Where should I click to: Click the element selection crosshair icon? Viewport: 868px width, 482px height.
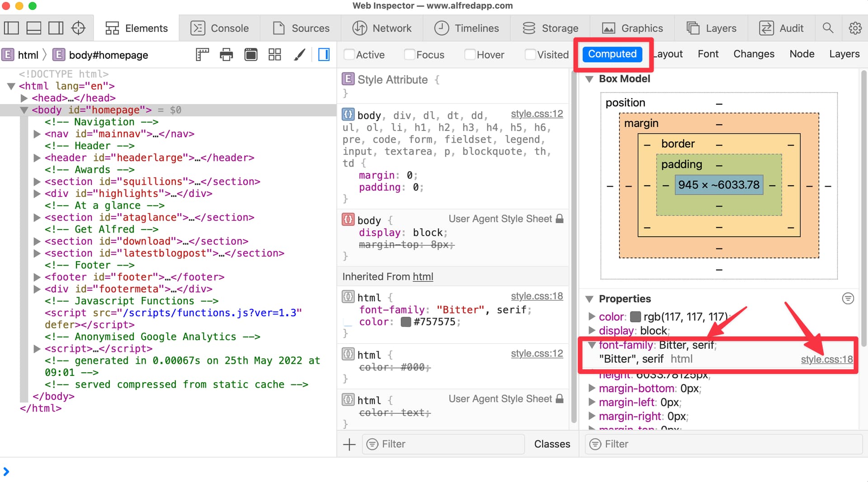78,28
